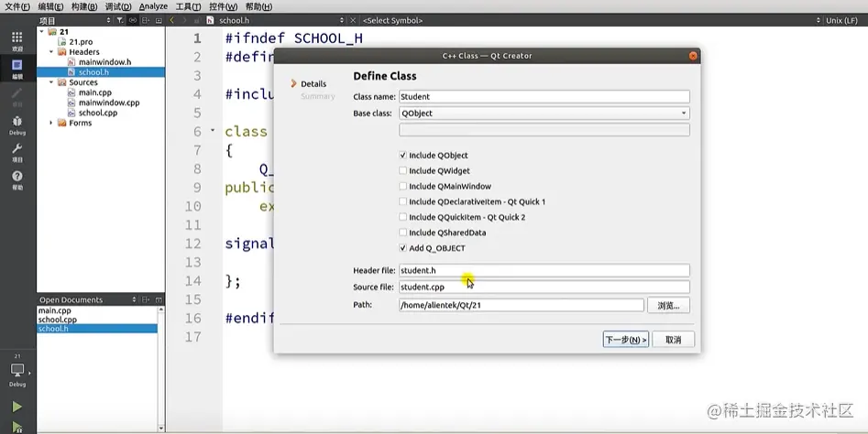Select mainwindow.cpp in project tree

(109, 103)
